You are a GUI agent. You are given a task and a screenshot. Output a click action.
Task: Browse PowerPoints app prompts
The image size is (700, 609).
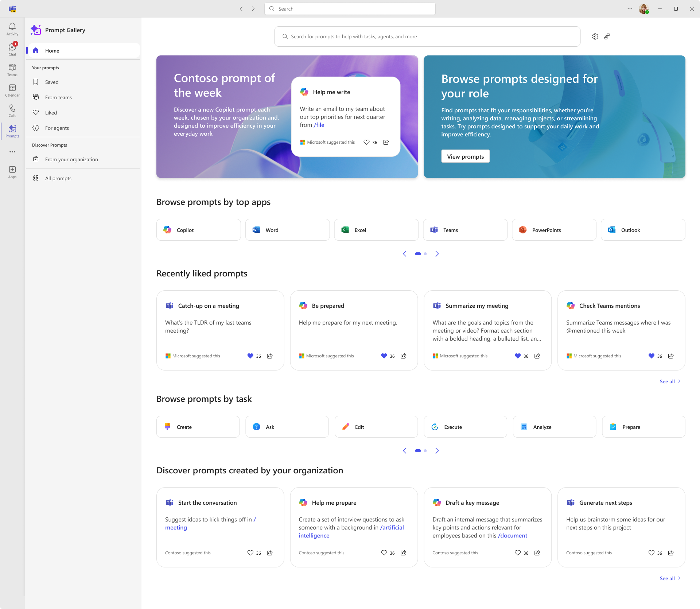tap(554, 230)
